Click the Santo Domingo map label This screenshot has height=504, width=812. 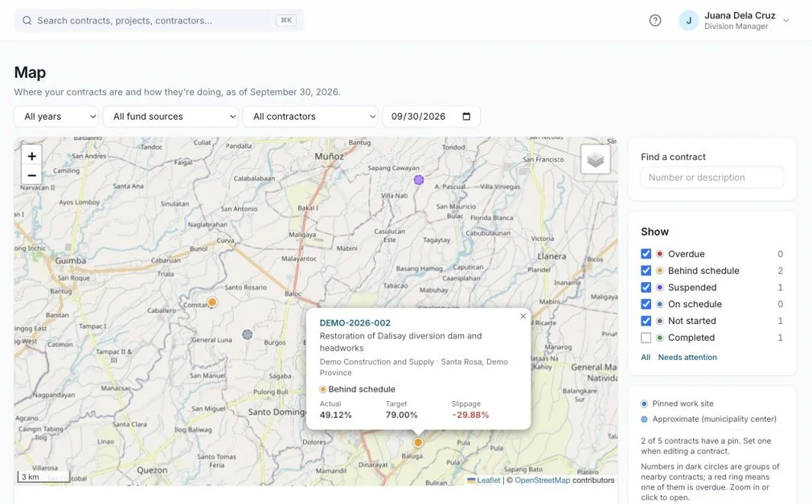coord(277,412)
